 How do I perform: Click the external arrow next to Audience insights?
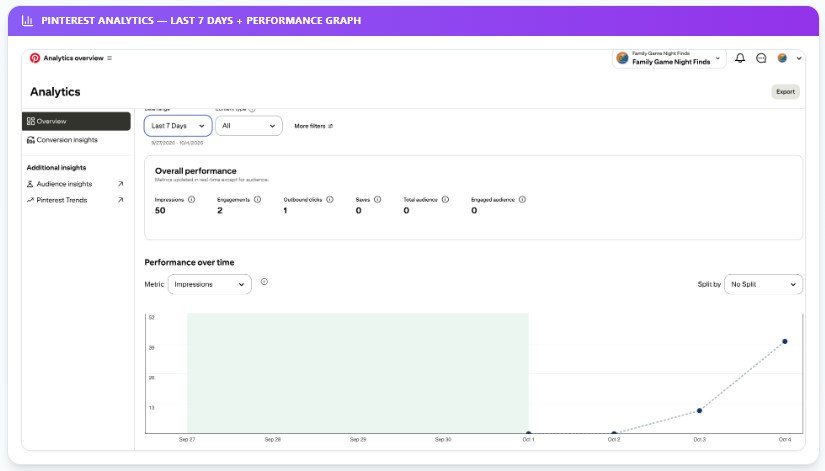[x=120, y=184]
